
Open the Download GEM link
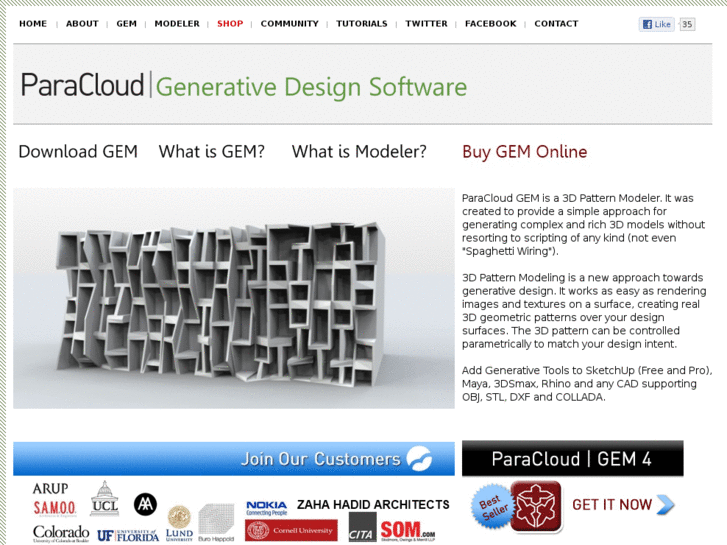pos(78,152)
